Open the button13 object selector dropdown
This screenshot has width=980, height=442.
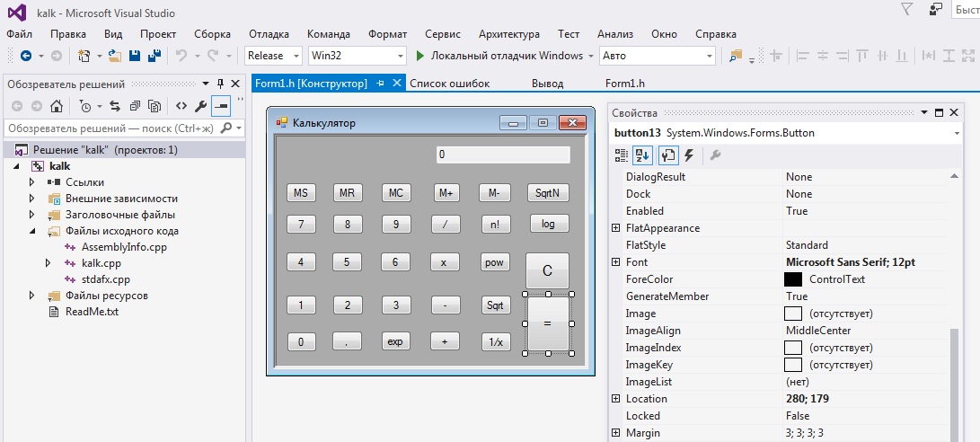(x=957, y=133)
